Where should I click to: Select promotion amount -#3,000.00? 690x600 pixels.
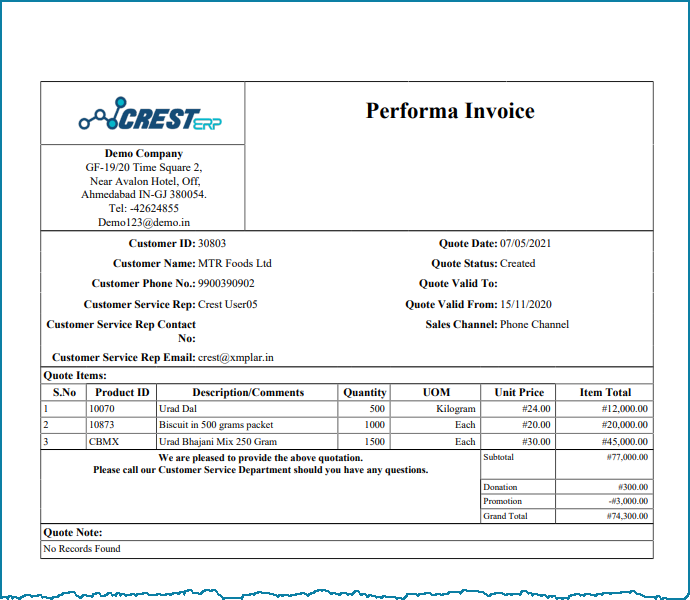click(x=628, y=501)
